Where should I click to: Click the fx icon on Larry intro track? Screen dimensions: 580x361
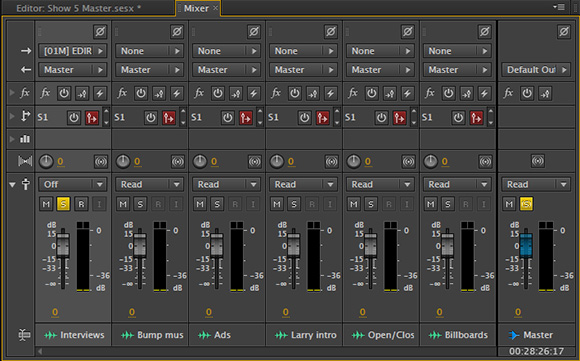click(276, 93)
